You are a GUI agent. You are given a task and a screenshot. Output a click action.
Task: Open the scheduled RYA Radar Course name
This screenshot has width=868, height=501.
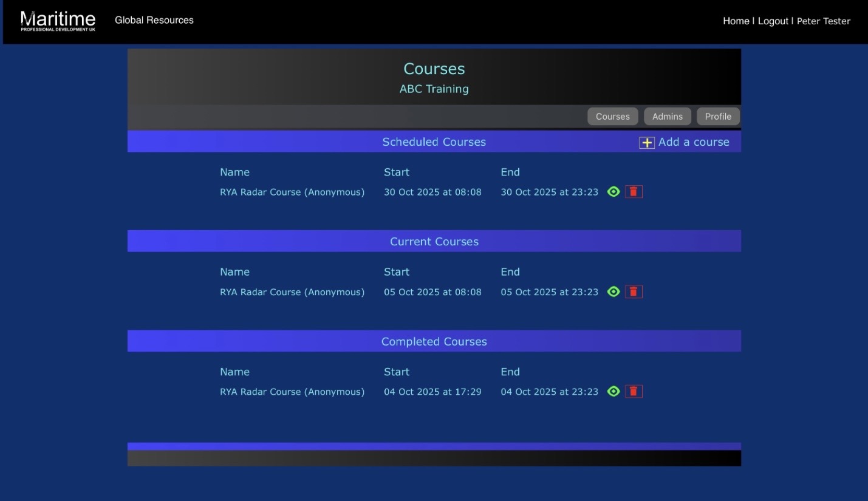coord(292,191)
